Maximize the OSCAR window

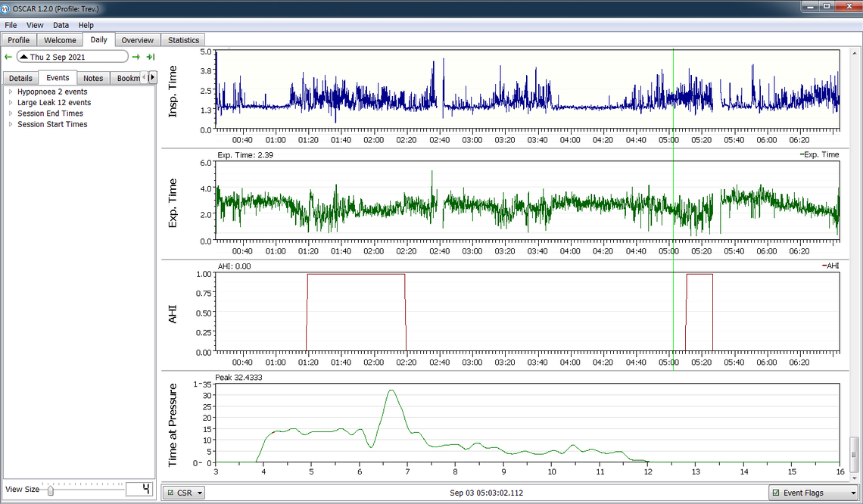point(826,7)
